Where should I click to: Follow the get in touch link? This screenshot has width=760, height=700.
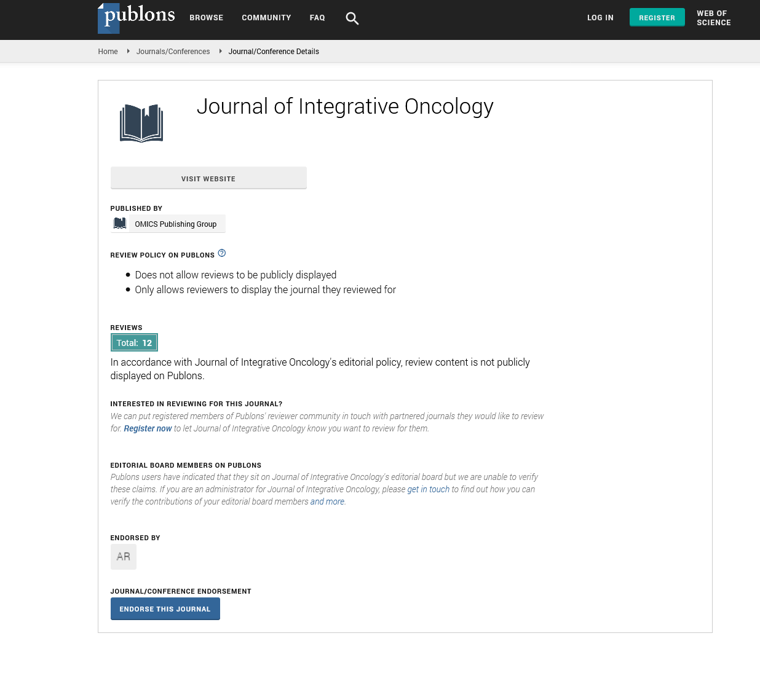tap(428, 489)
